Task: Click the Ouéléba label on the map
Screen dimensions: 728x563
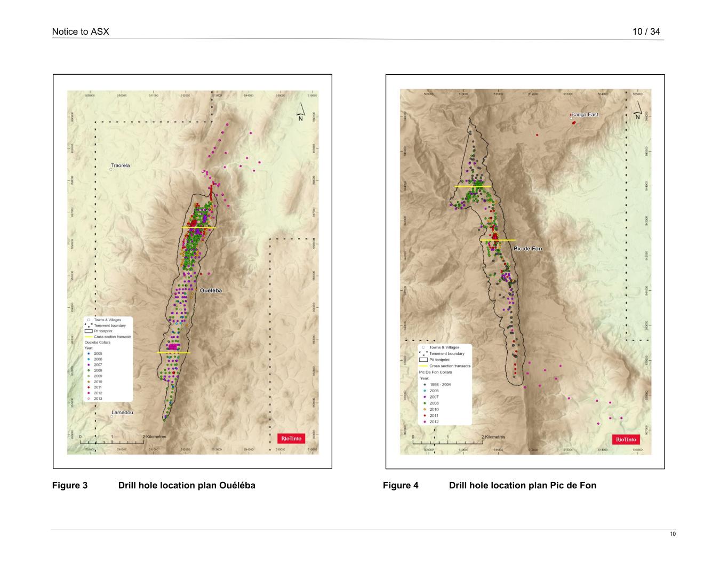Action: [211, 291]
